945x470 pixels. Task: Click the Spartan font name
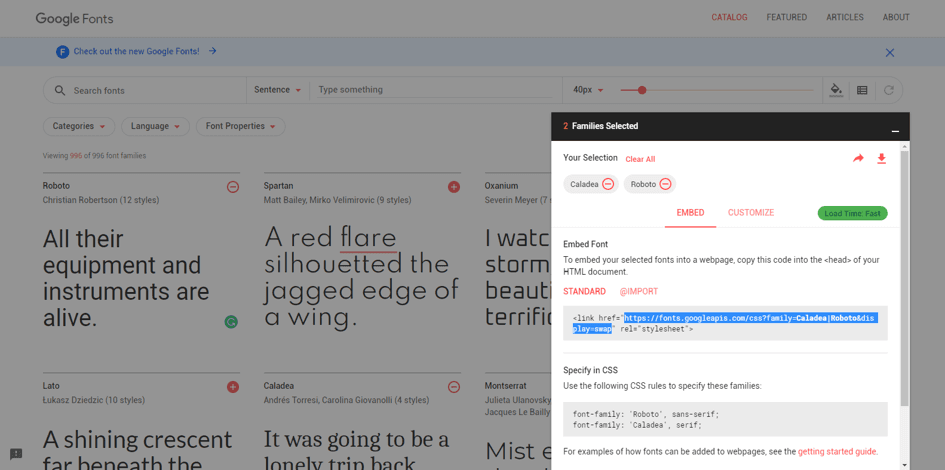click(278, 186)
